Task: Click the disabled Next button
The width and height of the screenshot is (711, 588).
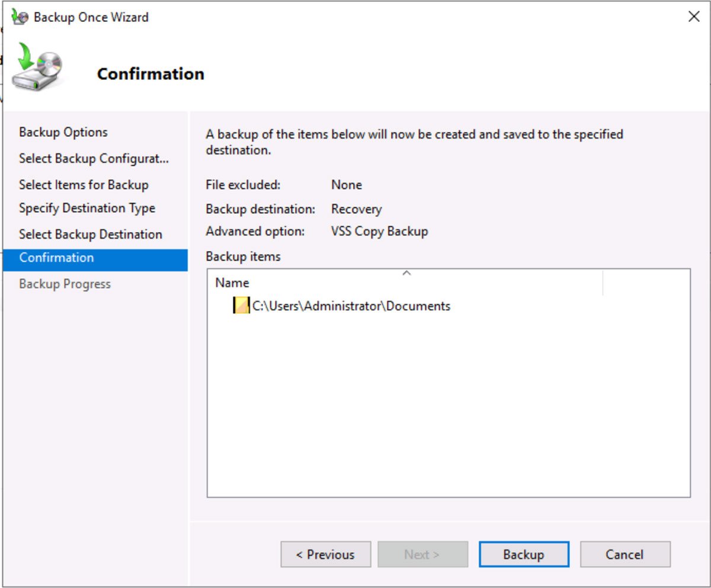Action: (422, 554)
